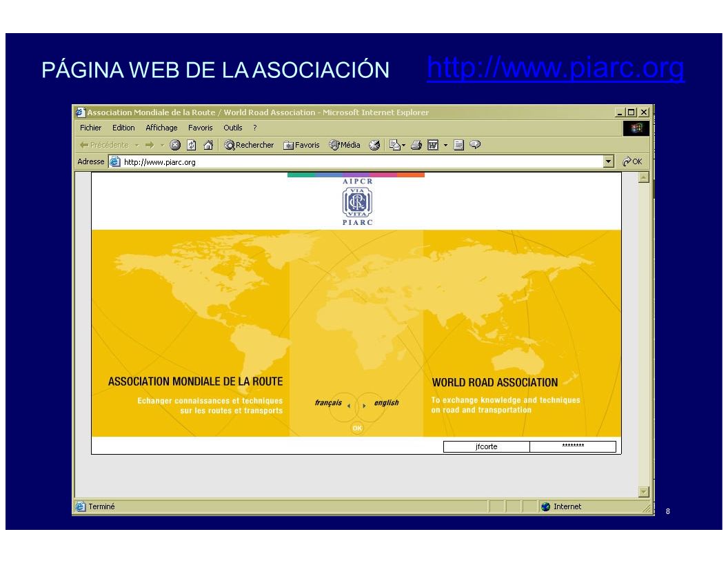This screenshot has width=728, height=563.
Task: Click the Terminé status bar page icon
Action: 81,507
